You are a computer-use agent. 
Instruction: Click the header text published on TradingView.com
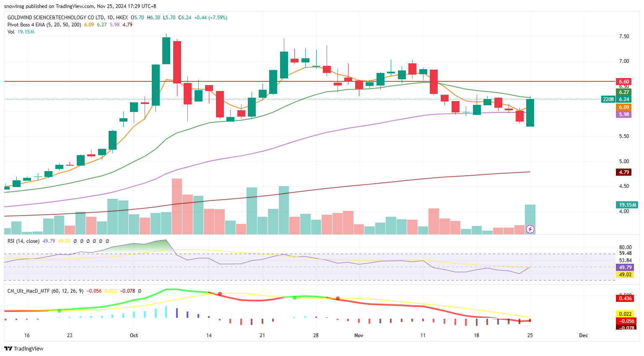tap(60, 6)
